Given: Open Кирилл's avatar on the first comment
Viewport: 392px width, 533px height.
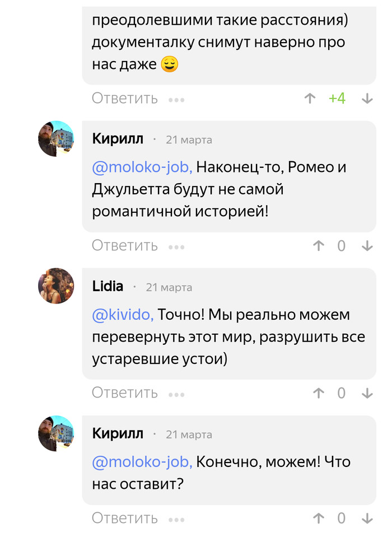Looking at the screenshot, I should (56, 138).
